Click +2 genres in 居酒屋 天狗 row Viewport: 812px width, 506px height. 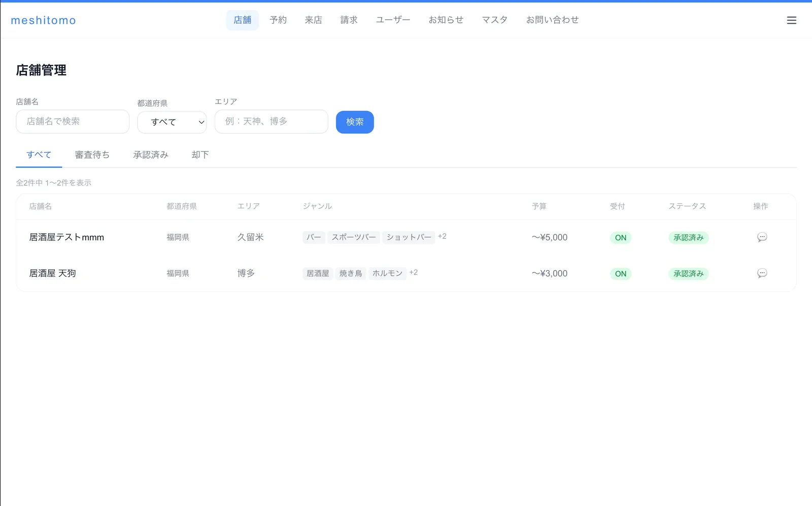(414, 272)
